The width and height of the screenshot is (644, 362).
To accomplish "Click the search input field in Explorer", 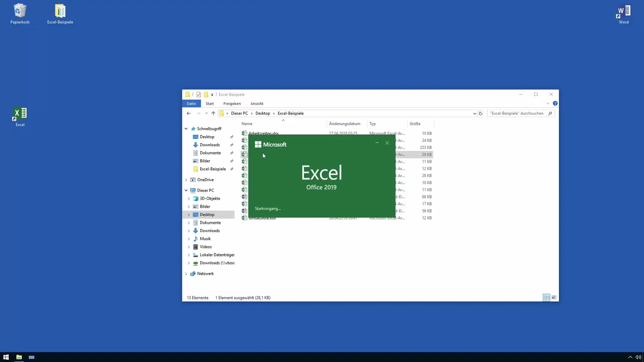I will coord(520,113).
